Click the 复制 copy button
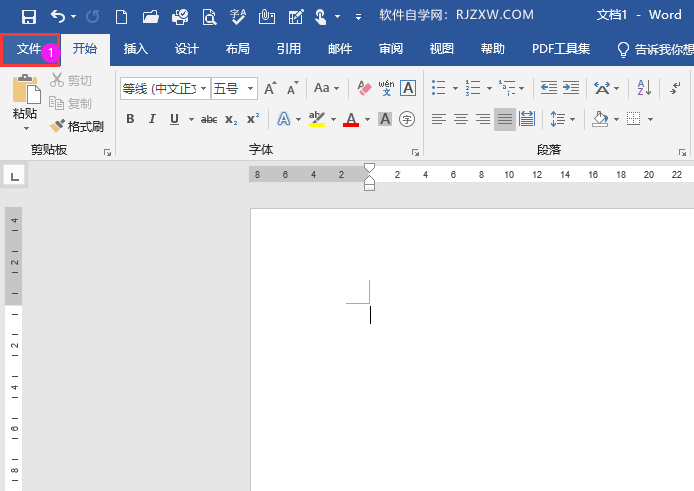This screenshot has width=694, height=491. point(70,103)
